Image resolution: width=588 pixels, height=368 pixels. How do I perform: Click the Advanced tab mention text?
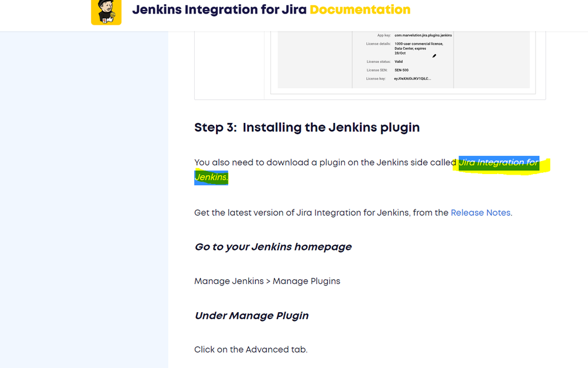click(251, 349)
